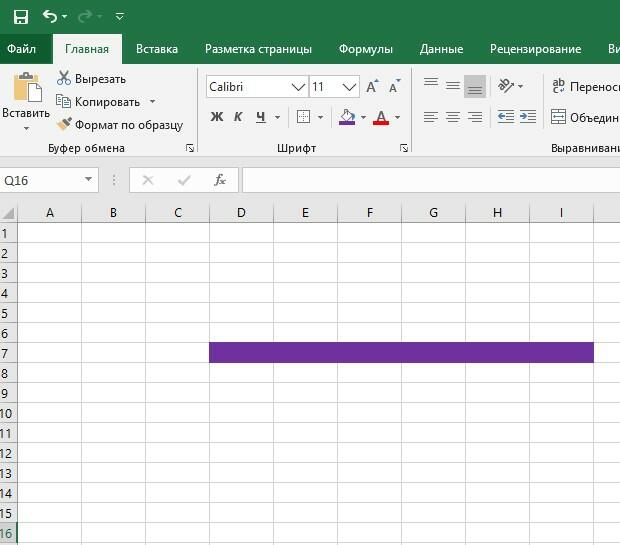This screenshot has height=545, width=620.
Task: Open the undo history dropdown arrow
Action: tap(64, 17)
